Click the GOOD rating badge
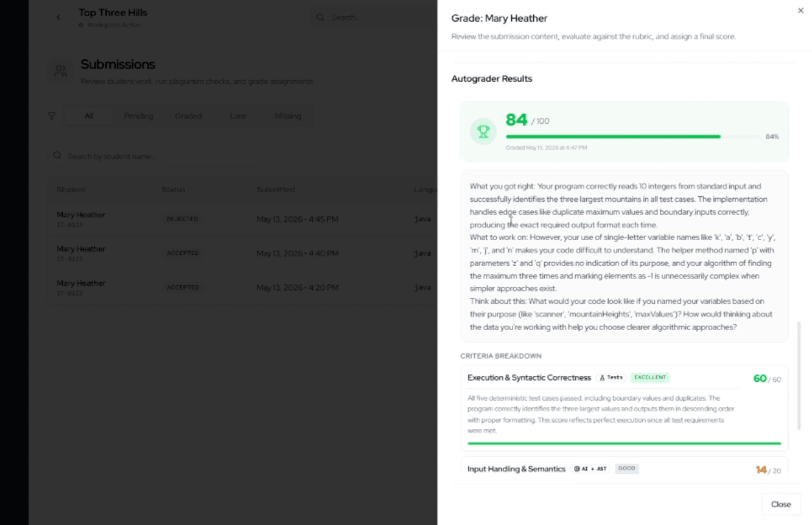The width and height of the screenshot is (812, 525). 627,469
